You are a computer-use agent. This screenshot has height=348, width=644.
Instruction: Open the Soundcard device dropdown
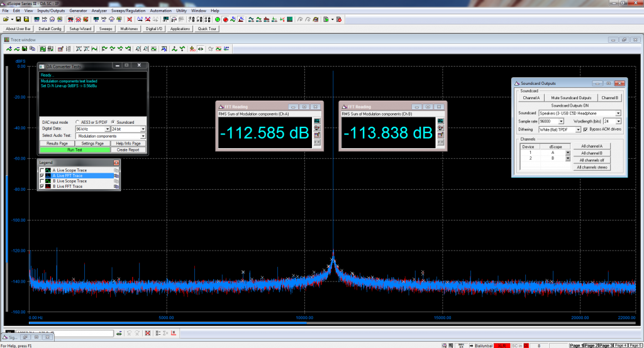618,113
